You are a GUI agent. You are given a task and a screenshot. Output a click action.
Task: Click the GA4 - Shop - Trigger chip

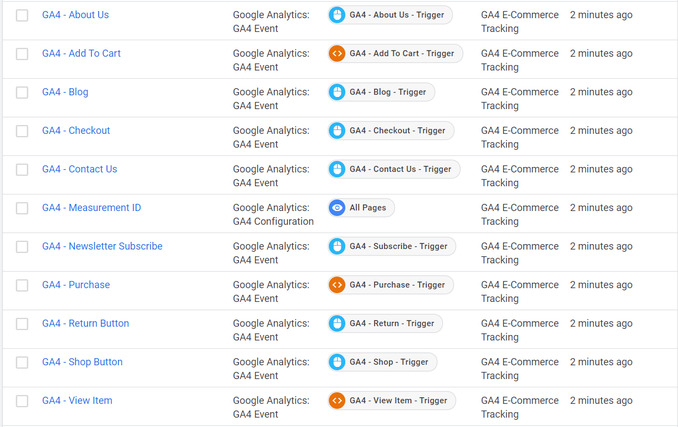382,362
